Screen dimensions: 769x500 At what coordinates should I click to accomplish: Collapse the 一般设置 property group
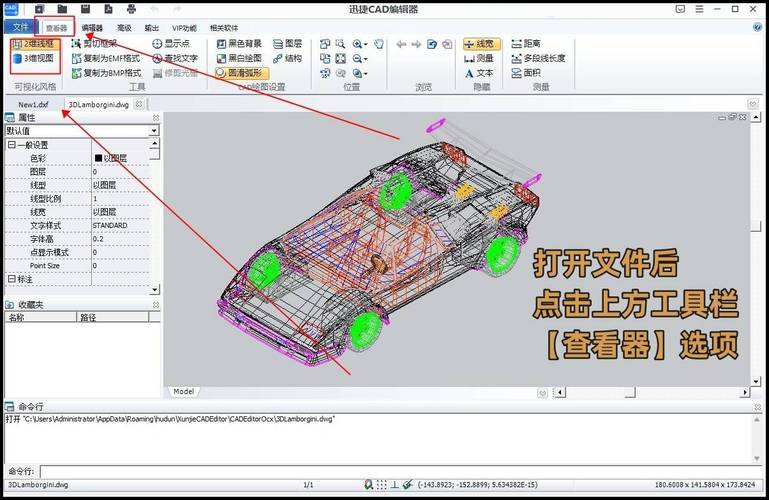click(x=12, y=145)
